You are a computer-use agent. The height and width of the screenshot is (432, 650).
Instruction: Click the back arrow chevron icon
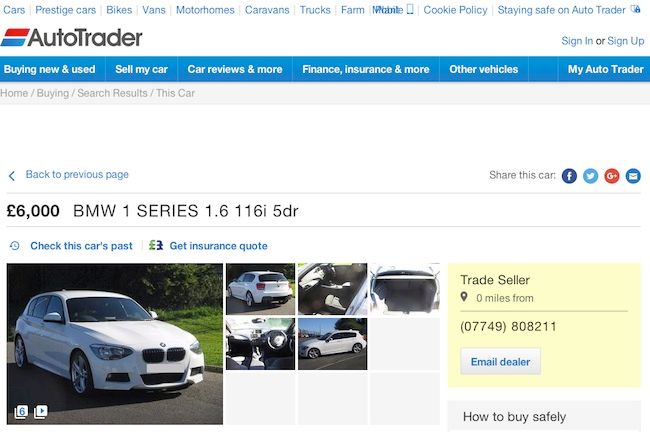[x=12, y=176]
